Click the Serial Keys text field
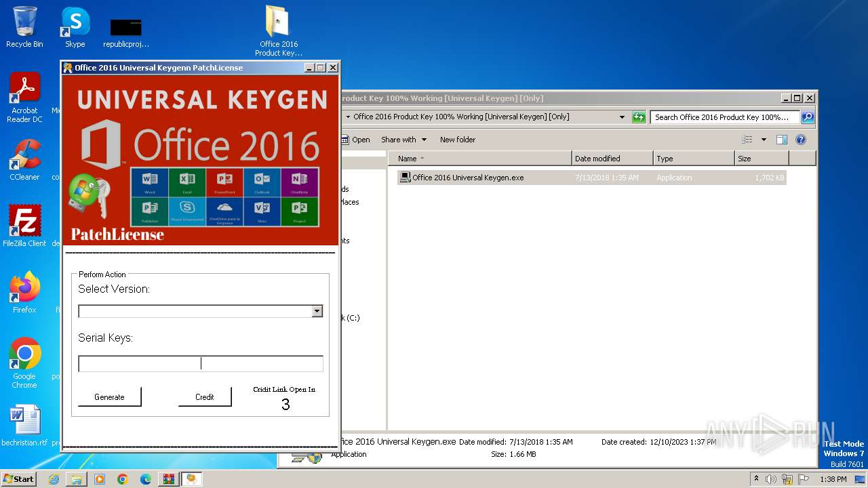This screenshot has width=868, height=488. point(201,364)
